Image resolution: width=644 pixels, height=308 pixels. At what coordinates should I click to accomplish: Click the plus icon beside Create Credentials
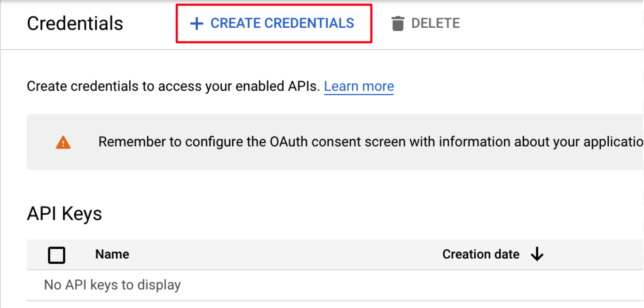(196, 23)
